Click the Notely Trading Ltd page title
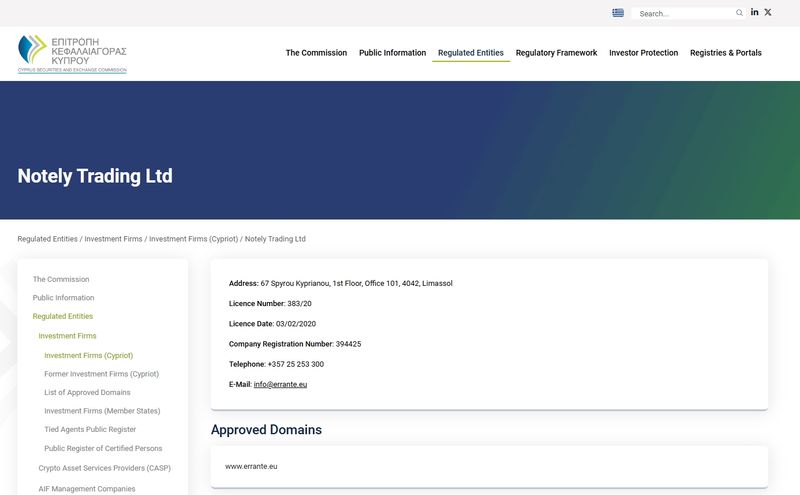Image resolution: width=800 pixels, height=495 pixels. pyautogui.click(x=95, y=176)
